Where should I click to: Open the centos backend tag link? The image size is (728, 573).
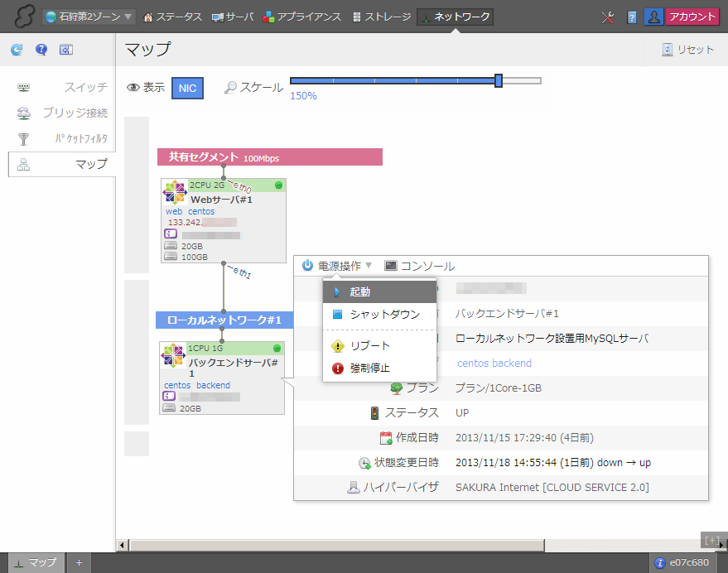click(494, 363)
